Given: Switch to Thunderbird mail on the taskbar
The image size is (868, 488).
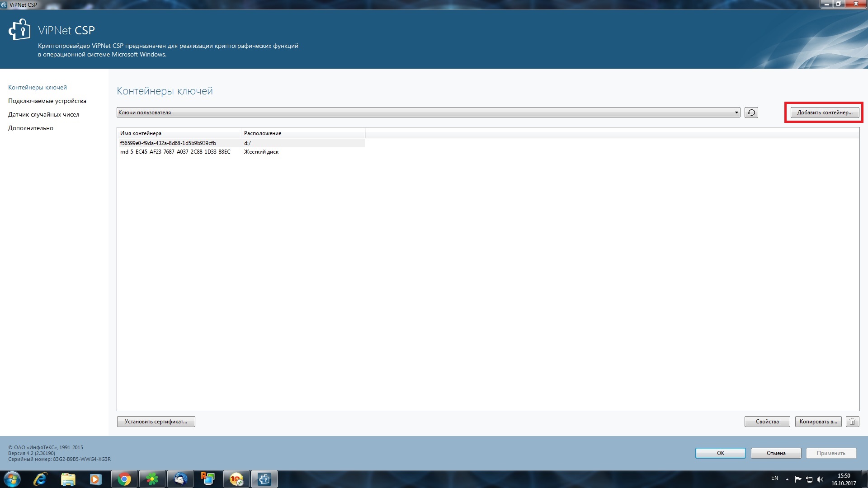Looking at the screenshot, I should (180, 479).
